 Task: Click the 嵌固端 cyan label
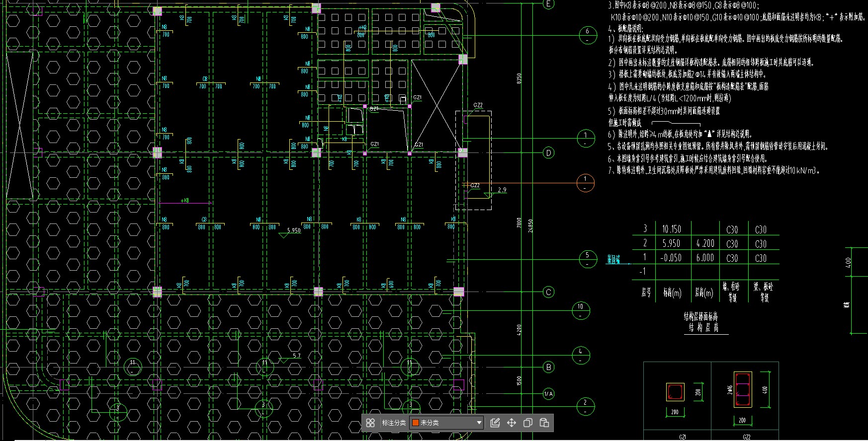point(613,260)
